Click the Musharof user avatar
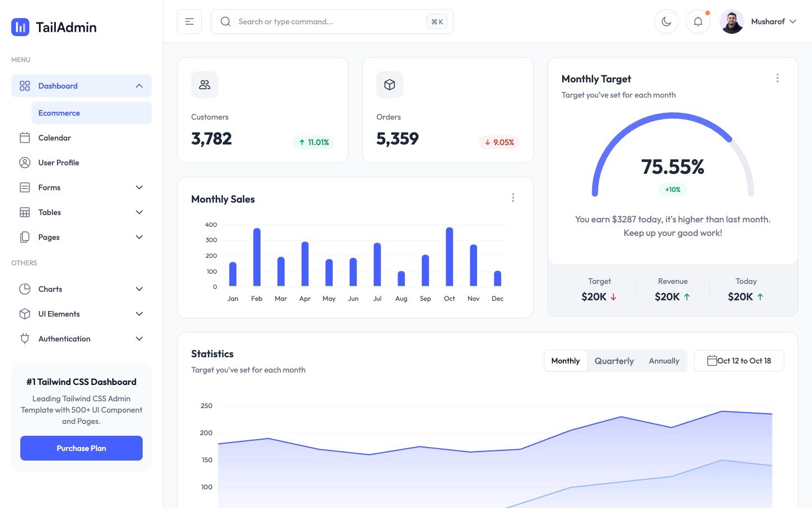The width and height of the screenshot is (812, 508). [732, 21]
